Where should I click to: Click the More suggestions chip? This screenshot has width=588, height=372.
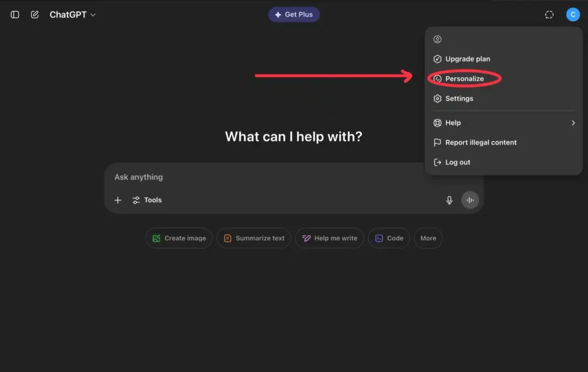click(428, 238)
